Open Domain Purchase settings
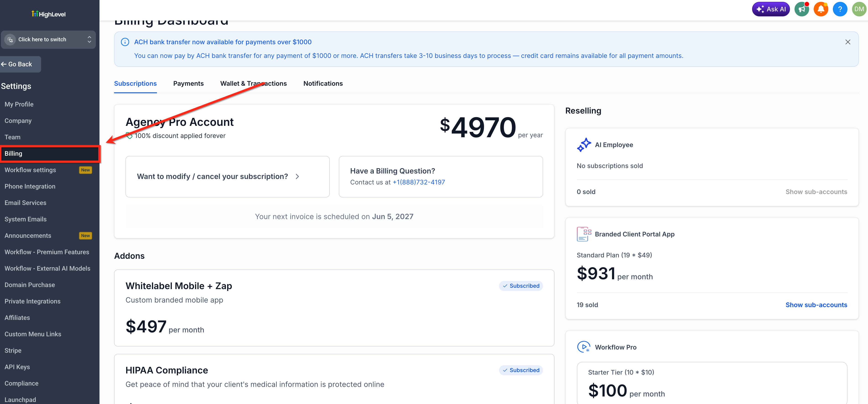 tap(30, 285)
